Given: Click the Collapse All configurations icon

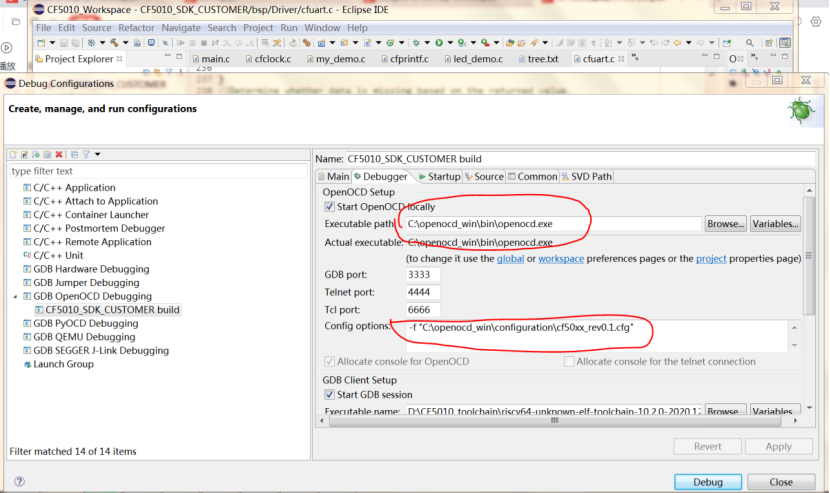Looking at the screenshot, I should point(74,154).
